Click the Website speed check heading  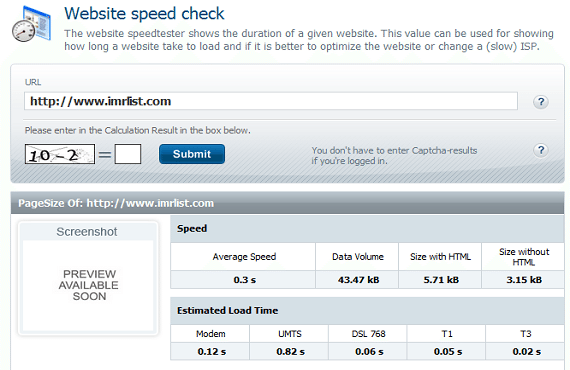(144, 14)
